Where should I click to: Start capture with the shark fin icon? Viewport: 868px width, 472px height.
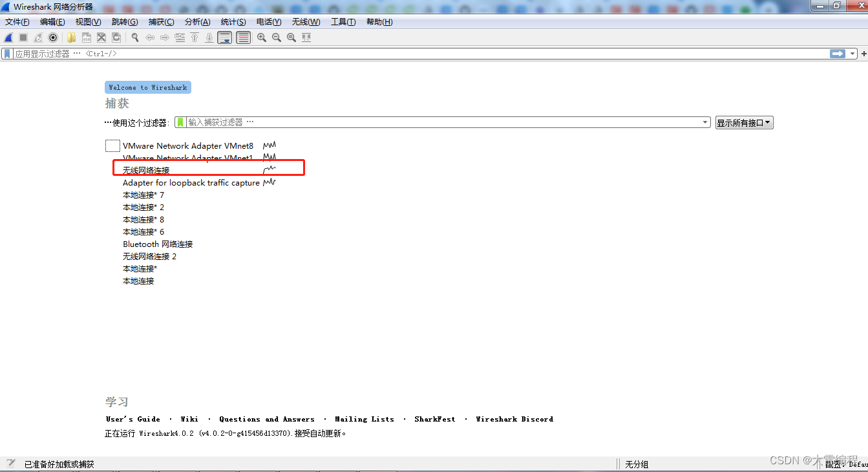(9, 38)
